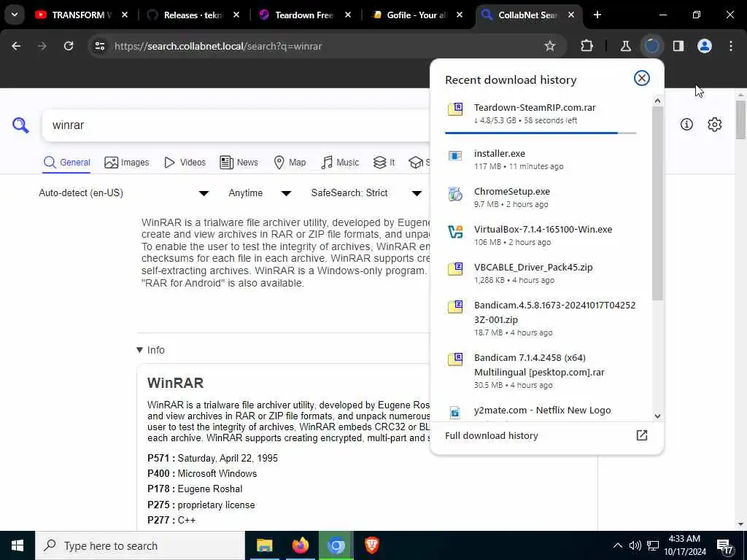Open the SafeSearch: Strict dropdown
Screen dimensions: 747x560
pyautogui.click(x=366, y=192)
